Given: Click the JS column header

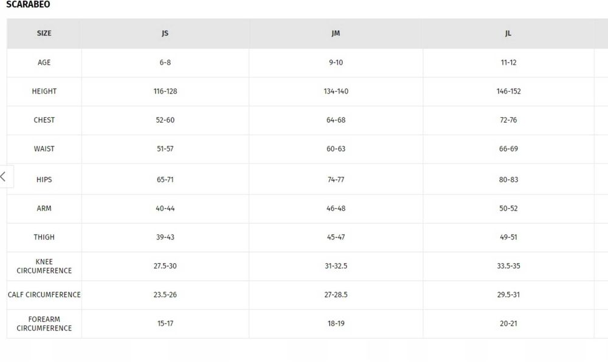Looking at the screenshot, I should point(165,33).
